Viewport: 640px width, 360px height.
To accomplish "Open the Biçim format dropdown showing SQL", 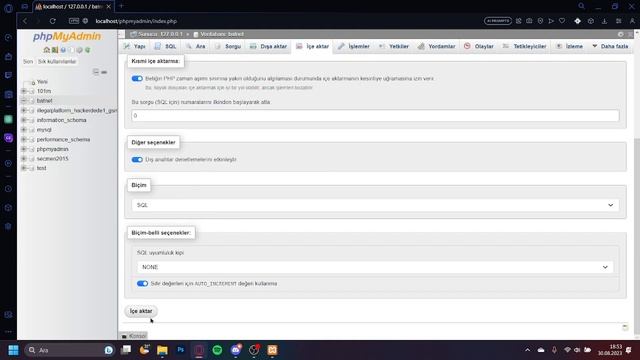I will tap(375, 205).
